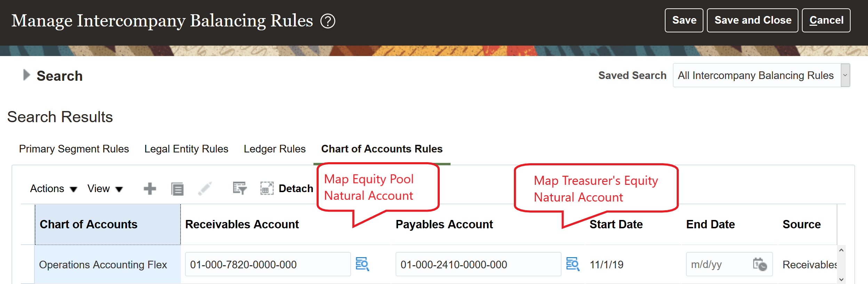868x284 pixels.
Task: Click the duplicate row icon
Action: click(177, 189)
